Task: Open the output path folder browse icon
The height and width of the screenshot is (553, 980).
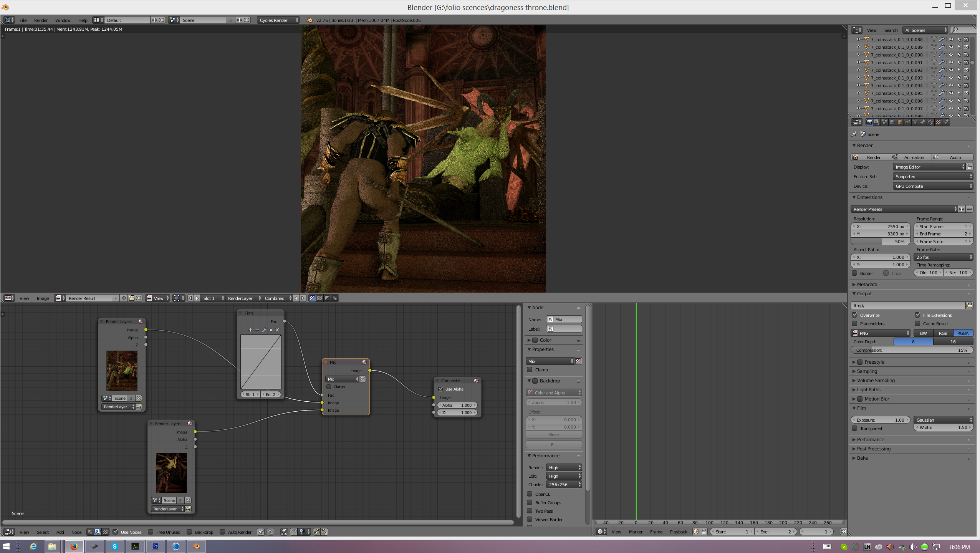Action: (x=969, y=305)
